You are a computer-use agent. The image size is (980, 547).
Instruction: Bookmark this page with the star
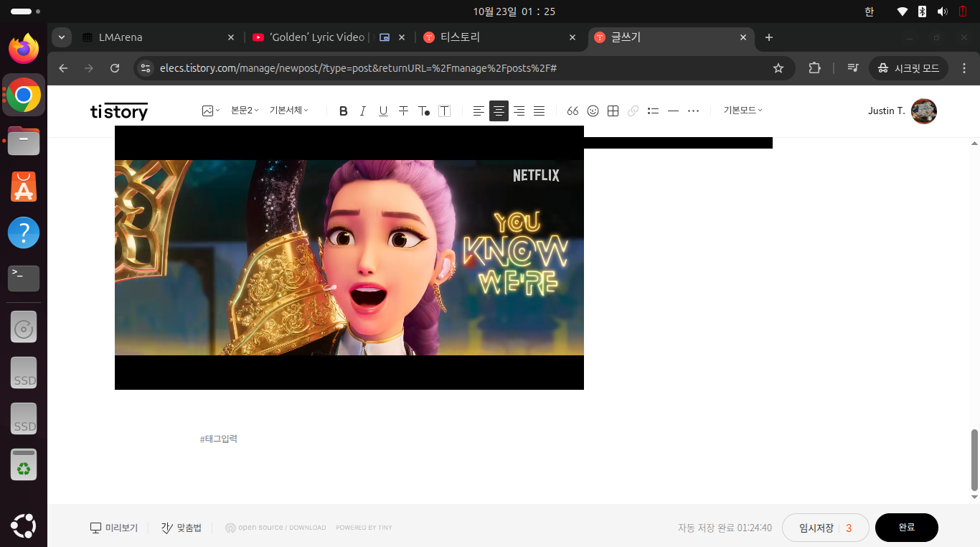(778, 68)
